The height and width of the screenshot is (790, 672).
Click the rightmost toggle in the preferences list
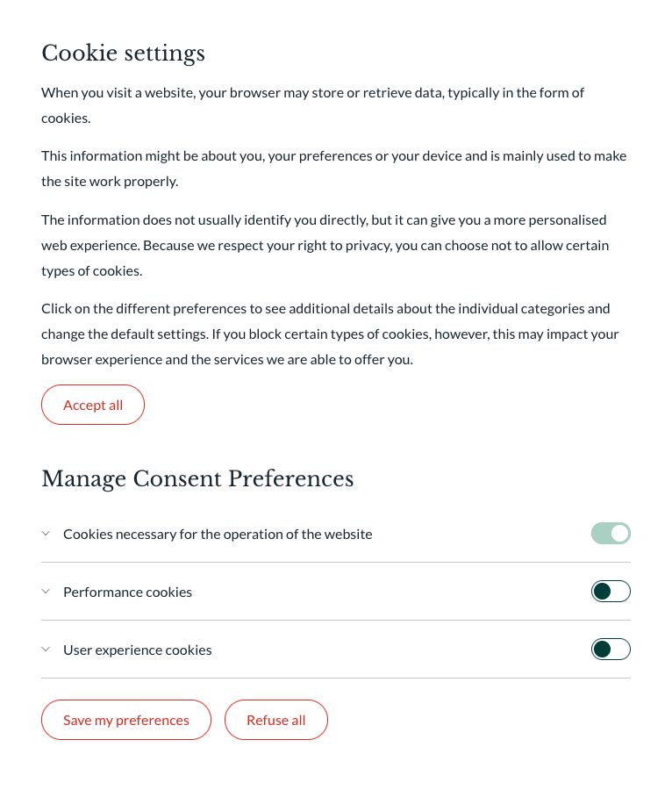pos(611,533)
